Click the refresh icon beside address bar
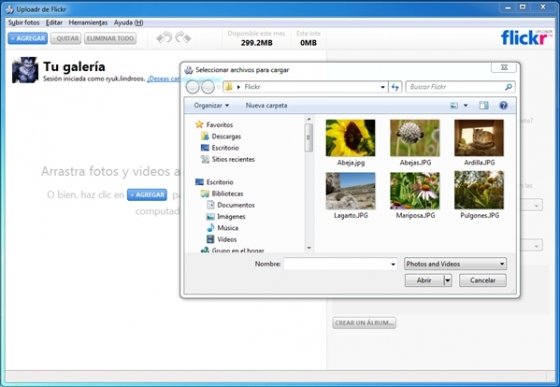The width and height of the screenshot is (560, 387). pyautogui.click(x=395, y=87)
